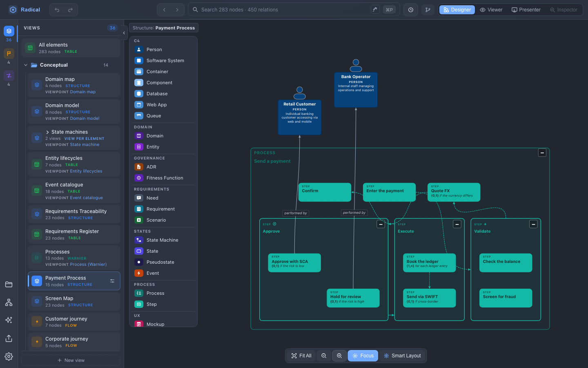This screenshot has width=588, height=368.
Task: Click the Smart Layout button
Action: (x=402, y=356)
